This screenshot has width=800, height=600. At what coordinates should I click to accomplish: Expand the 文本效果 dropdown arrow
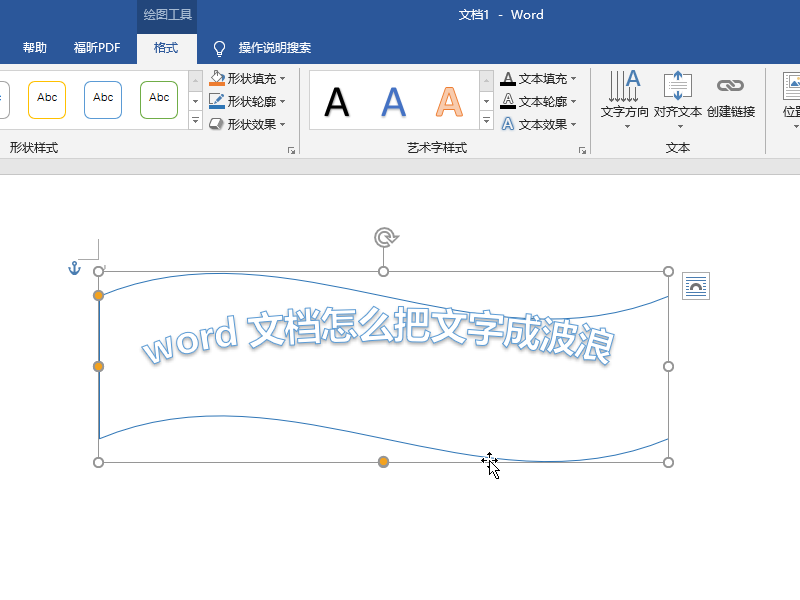coord(574,124)
